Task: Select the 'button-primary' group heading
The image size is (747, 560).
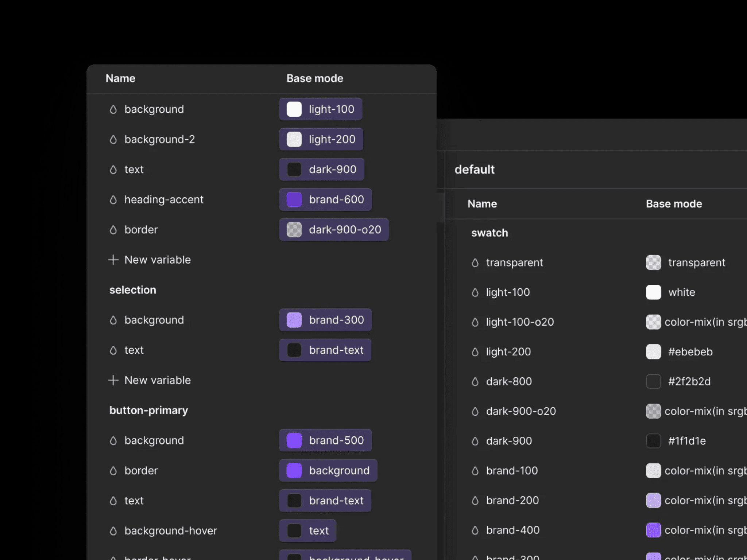Action: [148, 411]
